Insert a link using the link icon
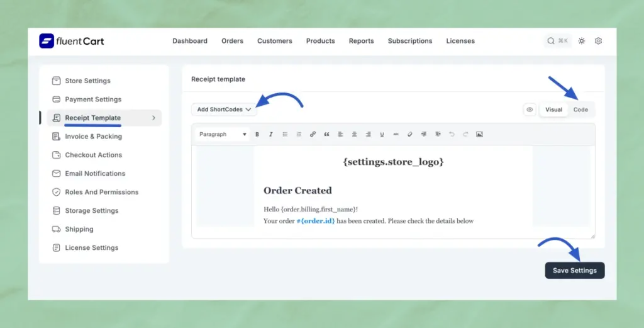The height and width of the screenshot is (328, 644). coord(313,134)
